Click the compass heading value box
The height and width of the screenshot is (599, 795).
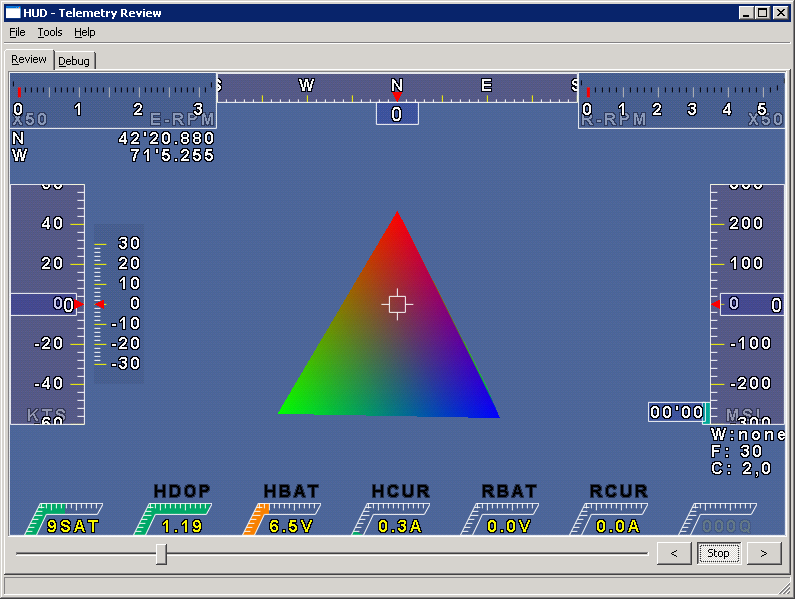[x=397, y=114]
